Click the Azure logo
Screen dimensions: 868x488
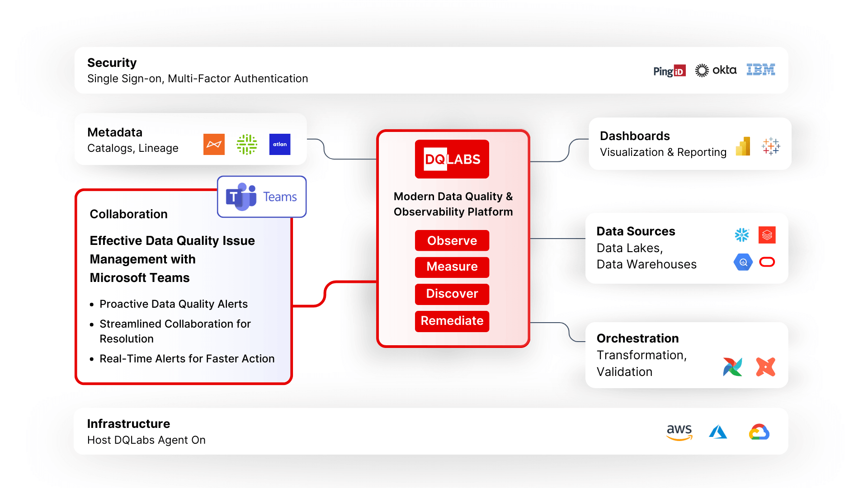pos(718,432)
